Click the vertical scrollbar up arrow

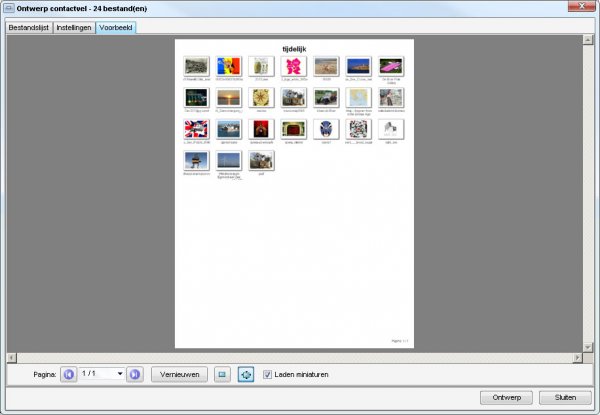(x=589, y=41)
